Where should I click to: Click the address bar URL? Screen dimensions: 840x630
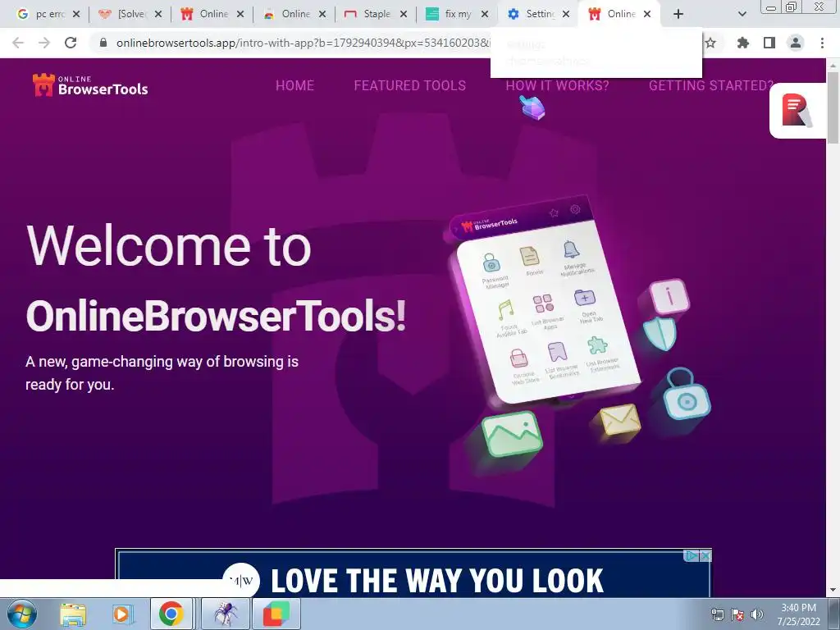tap(303, 43)
